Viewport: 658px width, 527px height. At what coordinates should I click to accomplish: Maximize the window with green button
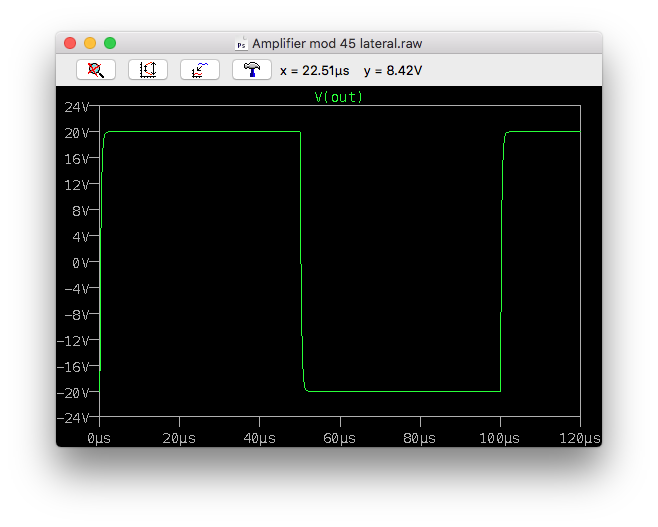(x=110, y=43)
